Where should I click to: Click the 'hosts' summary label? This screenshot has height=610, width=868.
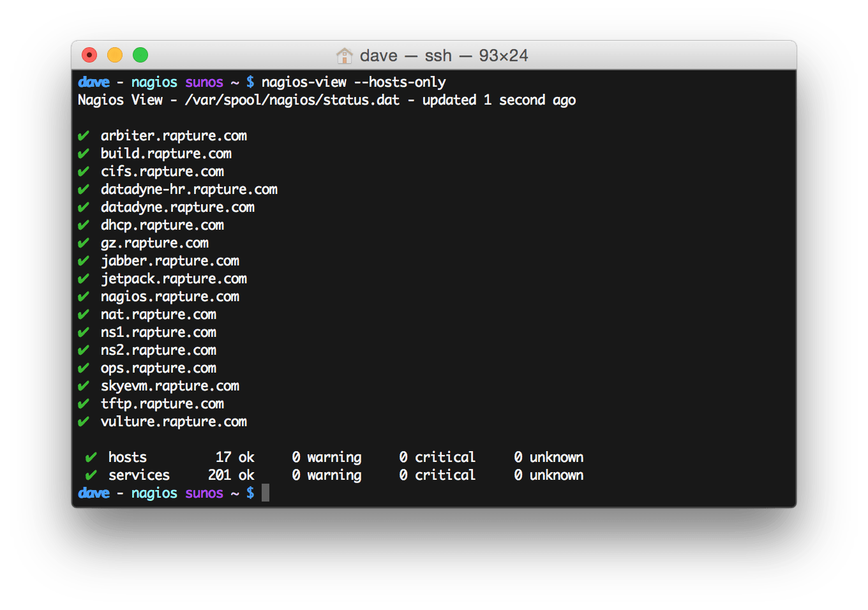pos(128,457)
